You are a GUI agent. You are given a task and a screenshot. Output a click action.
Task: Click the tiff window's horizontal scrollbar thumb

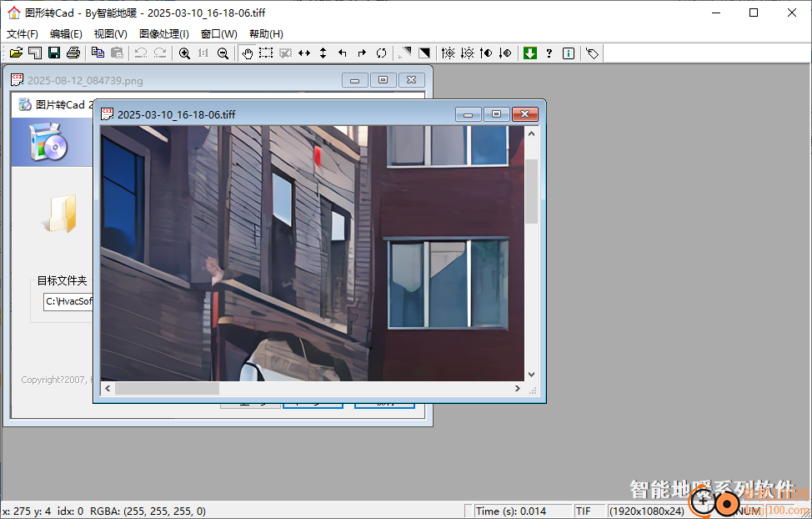[x=167, y=388]
